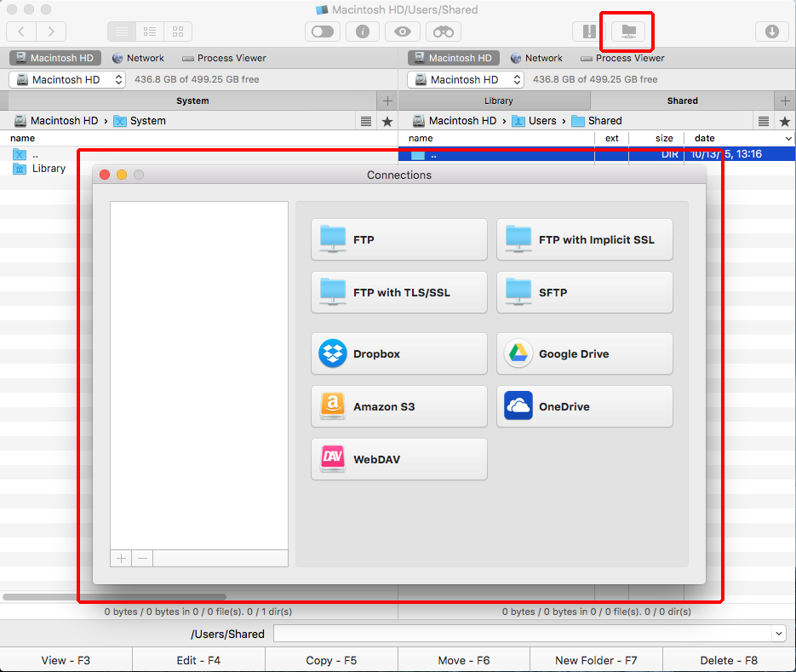The image size is (796, 672).
Task: Close the Connections dialog
Action: 105,175
